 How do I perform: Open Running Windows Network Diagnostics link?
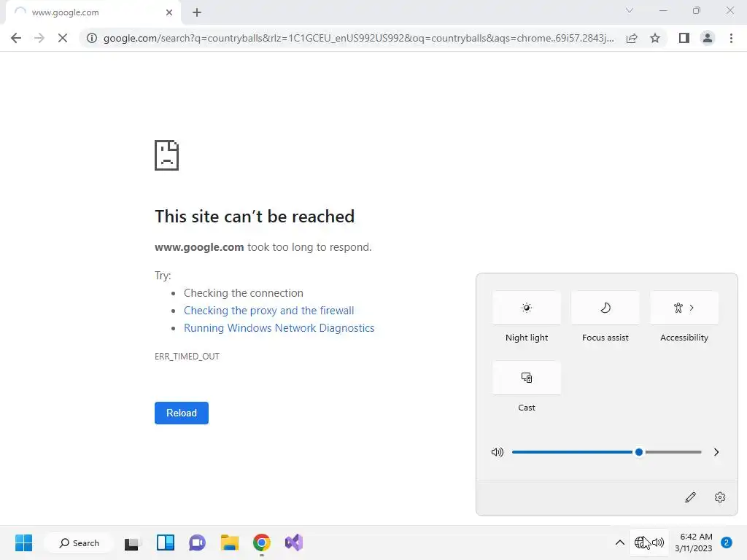[x=279, y=328]
